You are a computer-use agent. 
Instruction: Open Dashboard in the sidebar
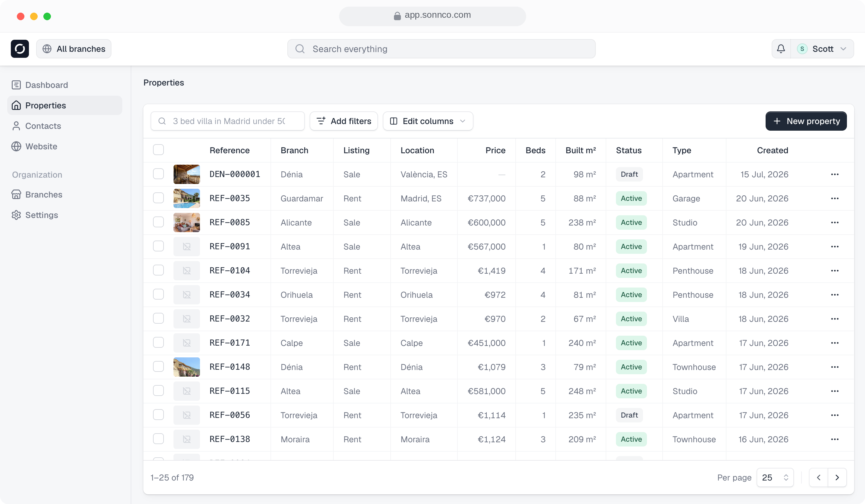[65, 85]
